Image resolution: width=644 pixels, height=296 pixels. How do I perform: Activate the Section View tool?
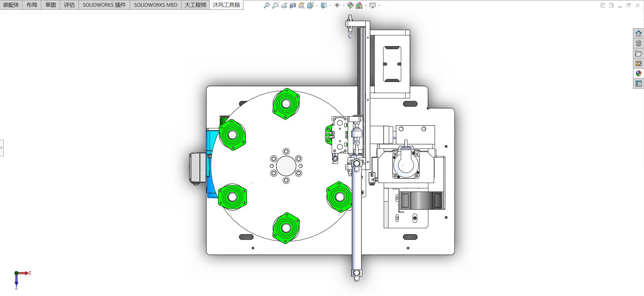point(293,5)
